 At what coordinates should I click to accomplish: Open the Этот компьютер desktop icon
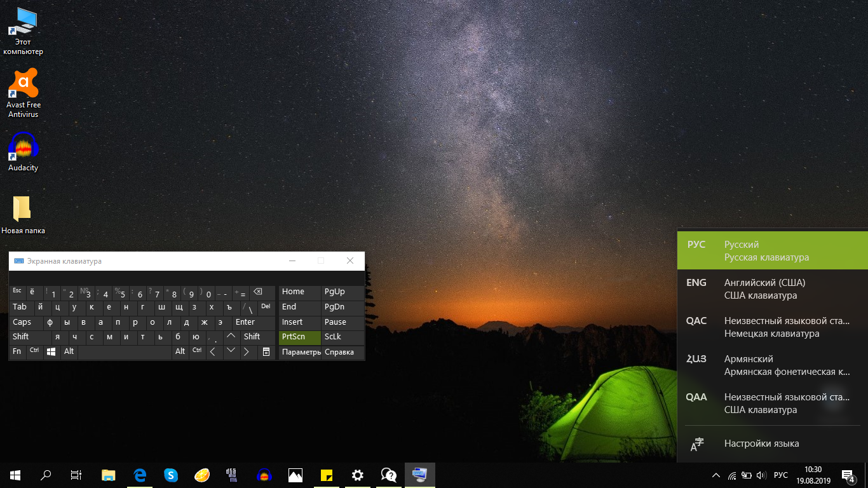coord(23,31)
